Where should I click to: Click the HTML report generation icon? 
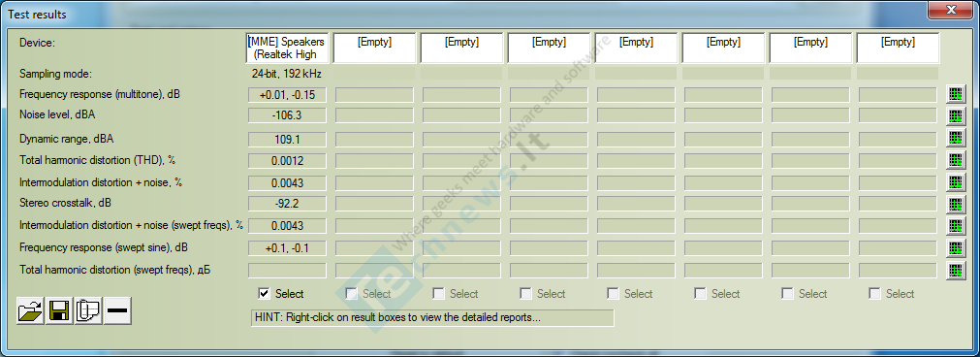tap(88, 310)
